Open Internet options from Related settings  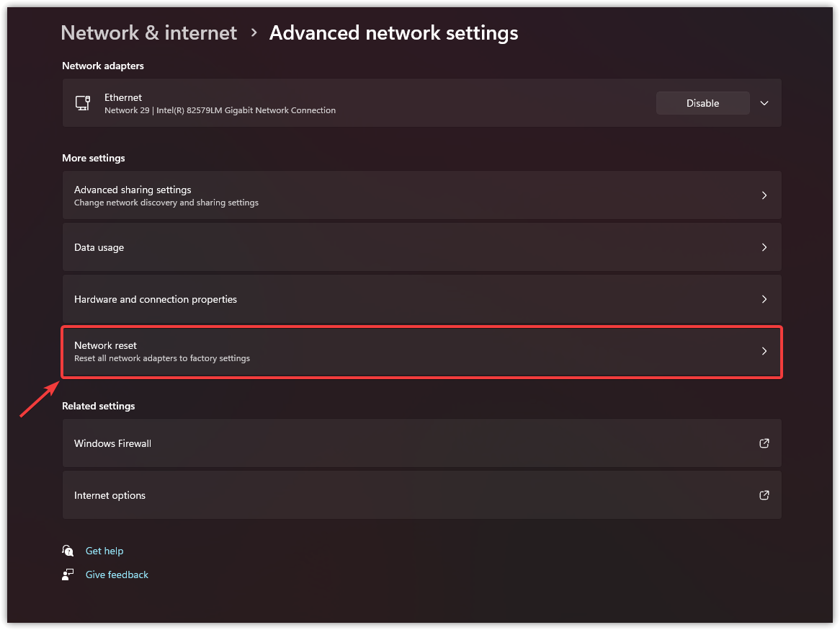coord(110,495)
